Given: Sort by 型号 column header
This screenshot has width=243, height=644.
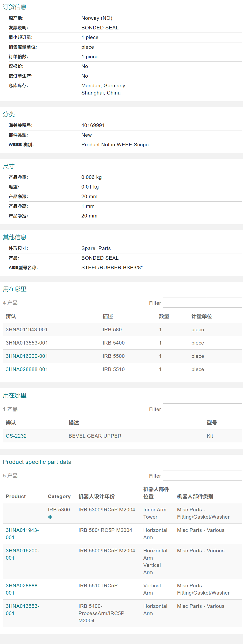Looking at the screenshot, I should point(212,422).
